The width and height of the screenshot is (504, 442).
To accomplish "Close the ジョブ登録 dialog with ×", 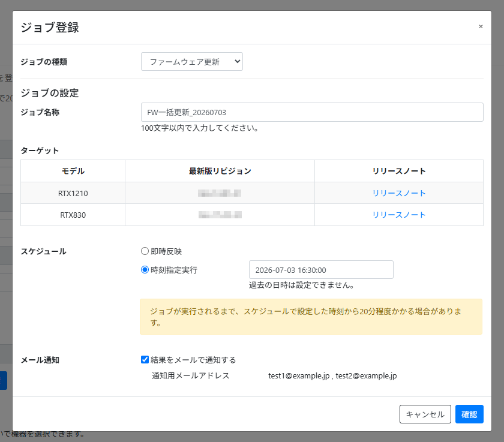I will tap(481, 26).
